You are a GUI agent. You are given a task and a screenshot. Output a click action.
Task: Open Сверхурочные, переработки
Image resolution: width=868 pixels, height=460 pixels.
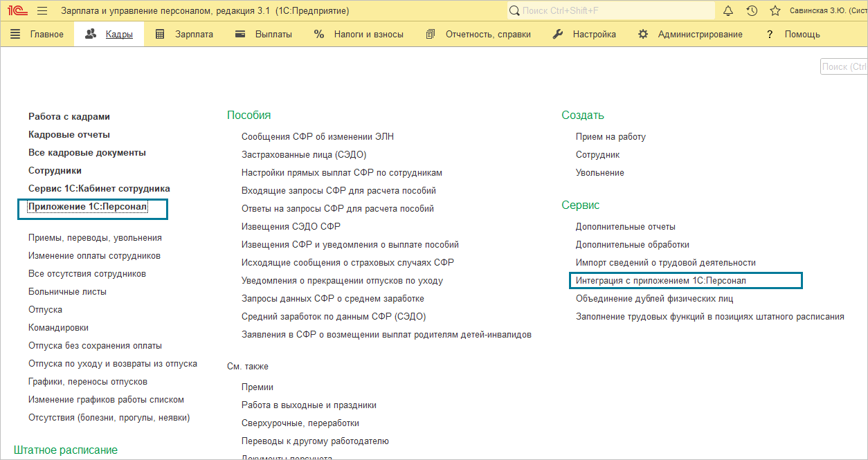click(300, 423)
